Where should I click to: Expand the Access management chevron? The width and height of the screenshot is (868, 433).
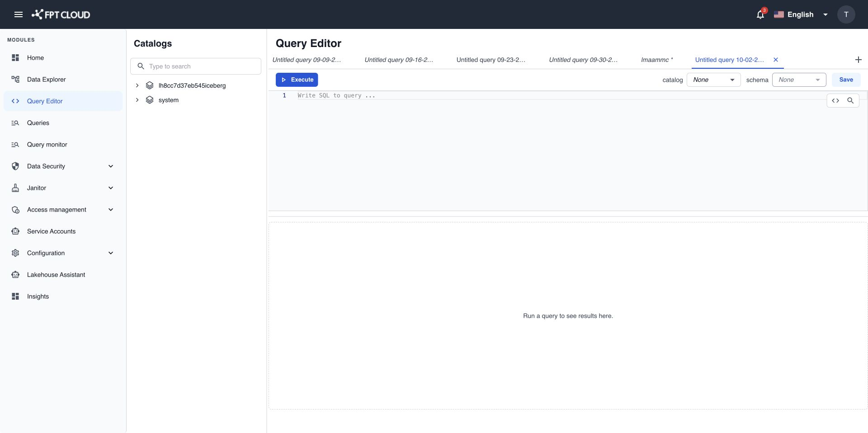coord(111,210)
